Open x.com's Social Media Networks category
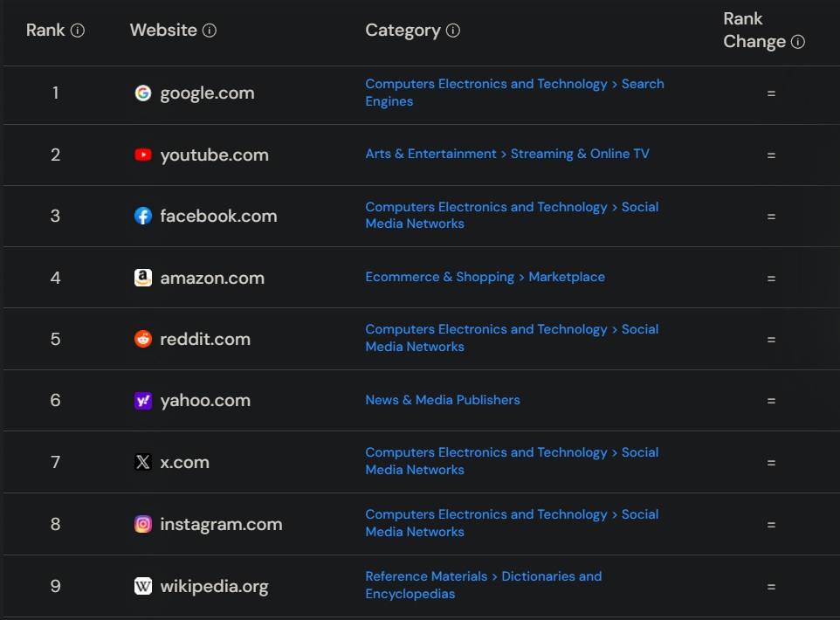The height and width of the screenshot is (620, 840). coord(513,461)
